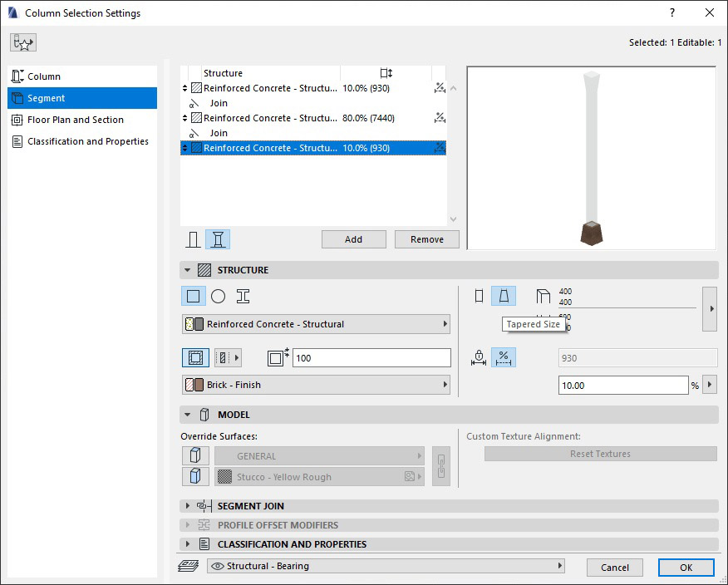The height and width of the screenshot is (585, 728).
Task: Click the segment length column header icon
Action: tap(386, 73)
